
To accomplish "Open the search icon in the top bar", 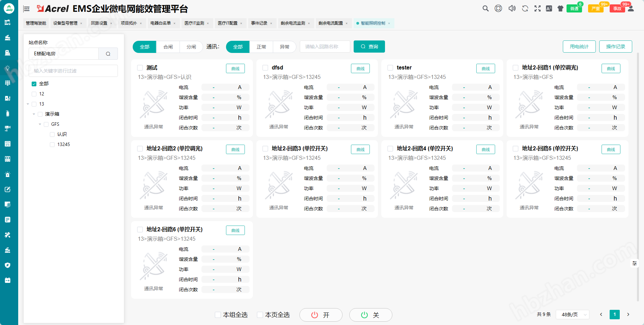I will point(485,8).
